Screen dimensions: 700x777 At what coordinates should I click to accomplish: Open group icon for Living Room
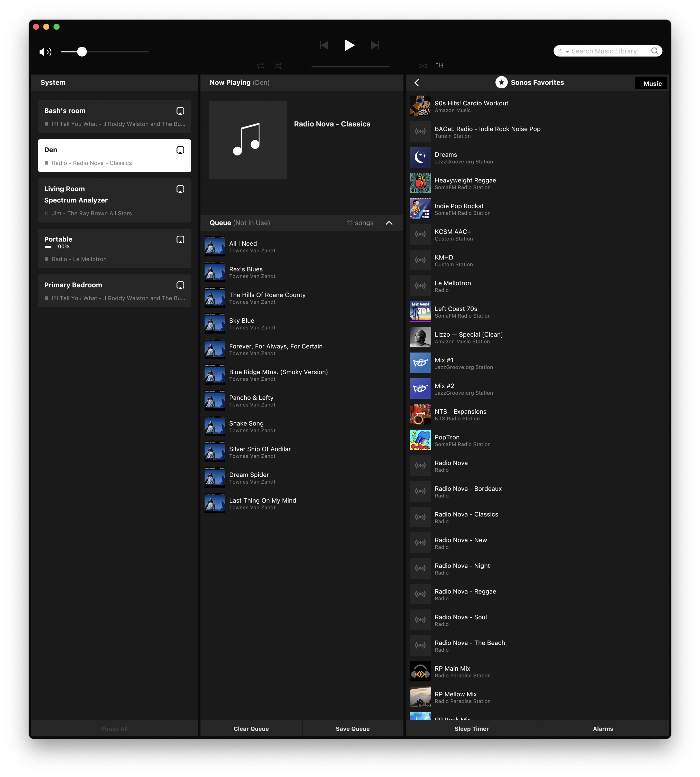[x=180, y=189]
